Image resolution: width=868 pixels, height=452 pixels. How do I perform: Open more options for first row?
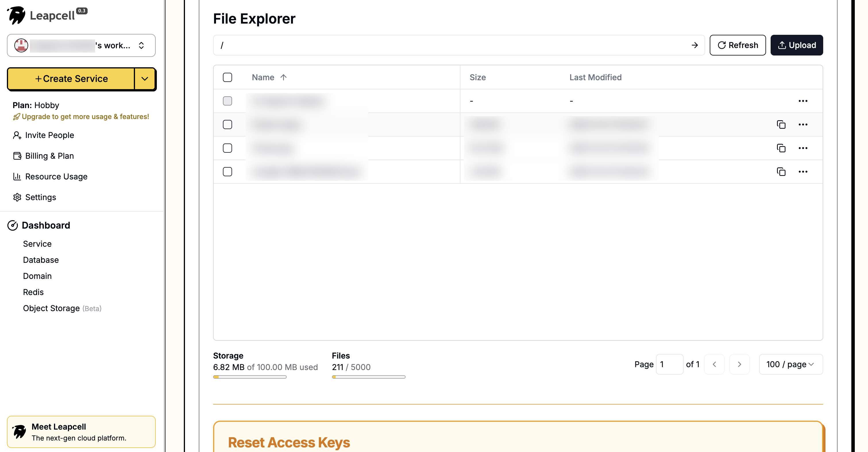[803, 101]
